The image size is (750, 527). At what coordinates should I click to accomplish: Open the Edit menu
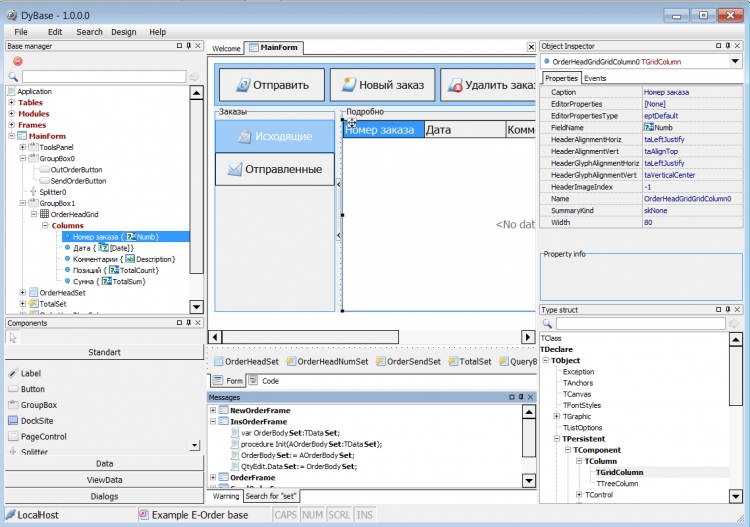coord(55,32)
